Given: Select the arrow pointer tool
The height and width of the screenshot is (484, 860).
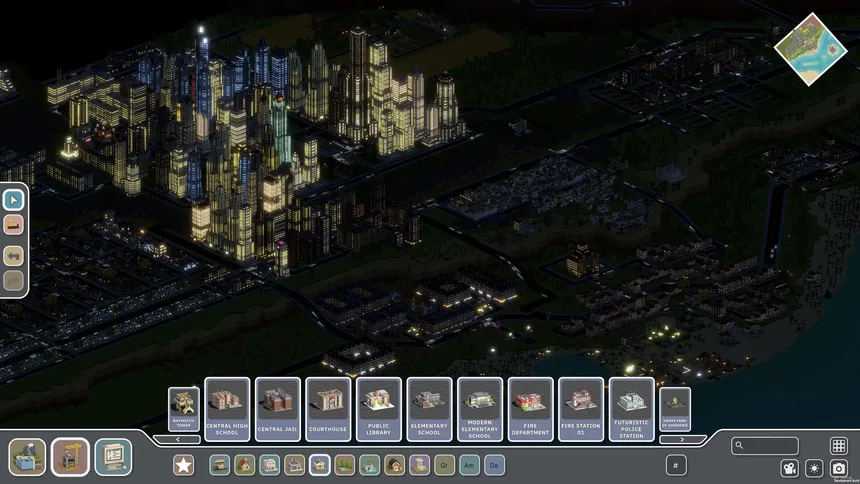Looking at the screenshot, I should point(14,200).
